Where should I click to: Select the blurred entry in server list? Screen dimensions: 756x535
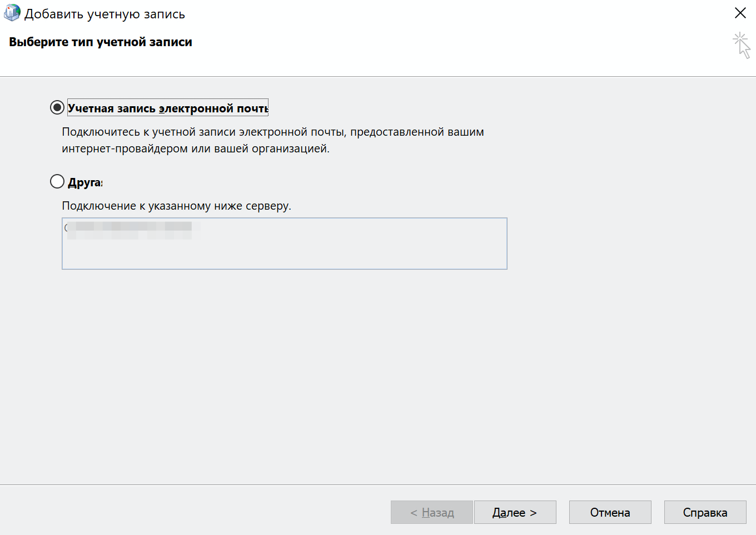[x=130, y=230]
